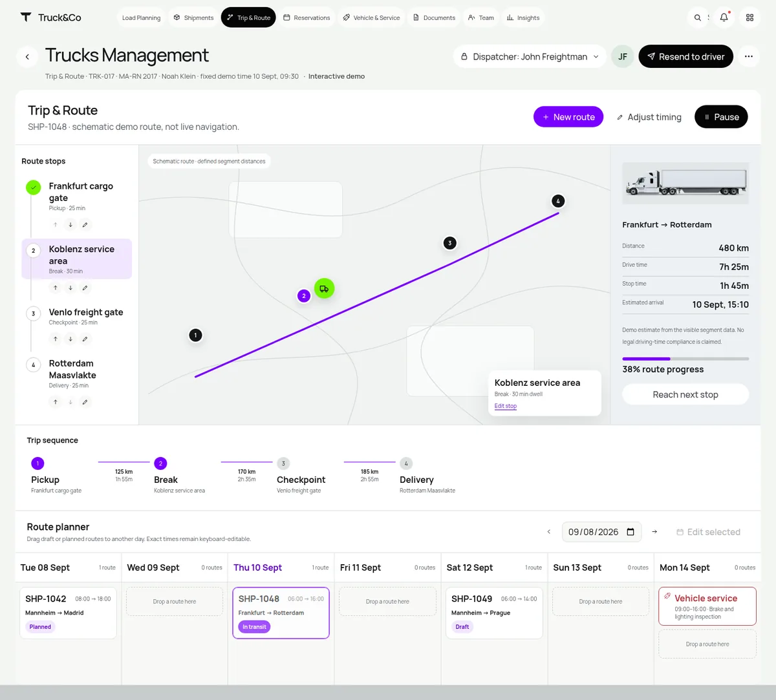Screen dimensions: 776x700
Task: Click the New route button
Action: point(568,117)
